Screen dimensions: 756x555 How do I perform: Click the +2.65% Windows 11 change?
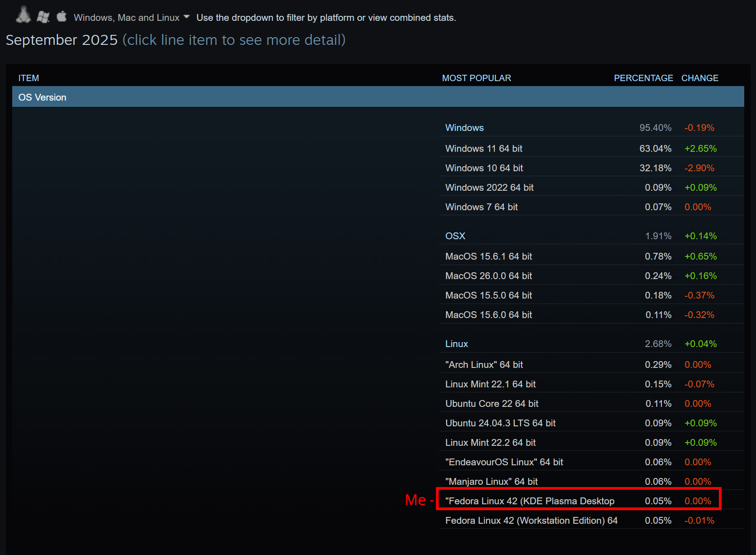coord(700,149)
